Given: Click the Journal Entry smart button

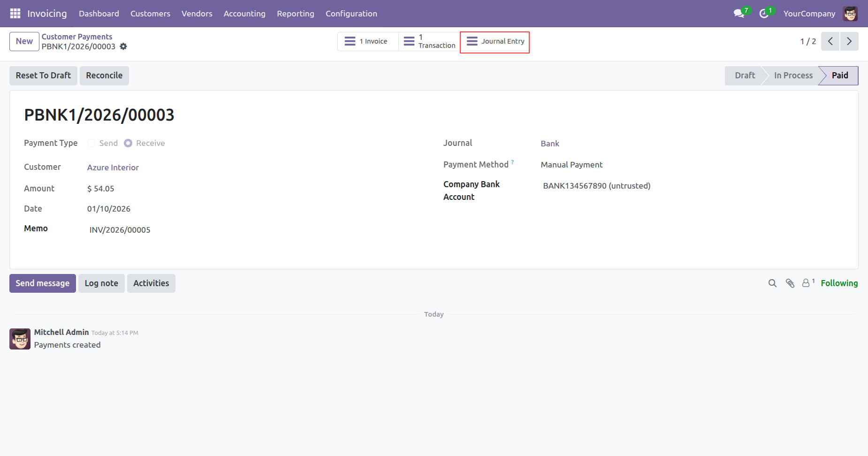Looking at the screenshot, I should [x=495, y=42].
